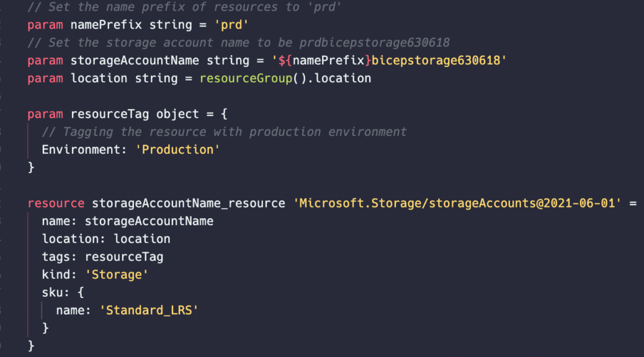Click the final closing brace of resource block
This screenshot has height=357, width=644.
[31, 346]
